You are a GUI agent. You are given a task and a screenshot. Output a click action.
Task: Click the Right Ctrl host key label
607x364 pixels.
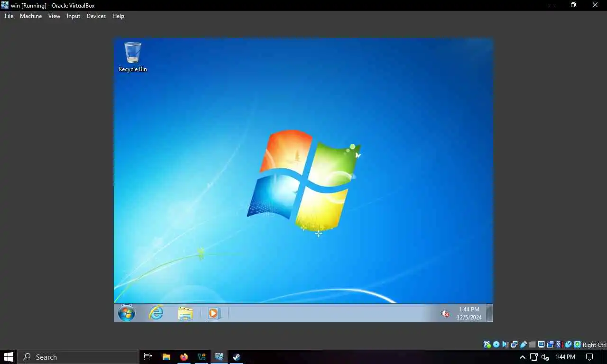click(x=595, y=345)
